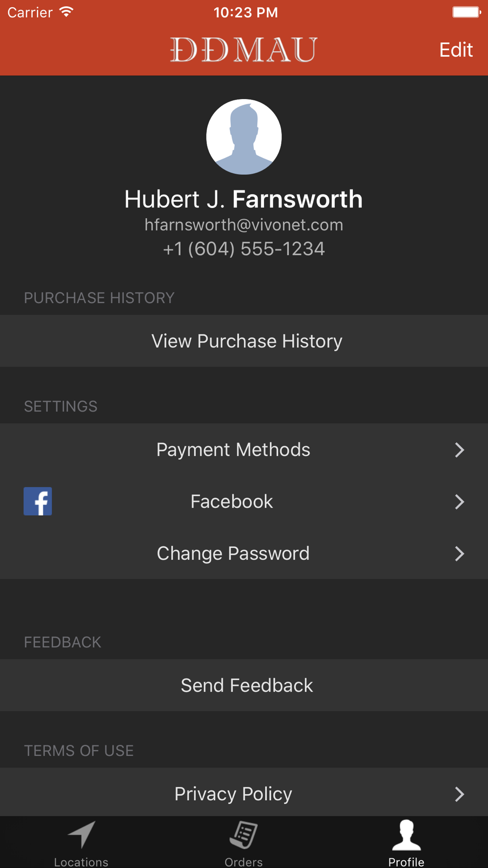Open the Change Password row
Screen dimensions: 488x868
point(244,553)
